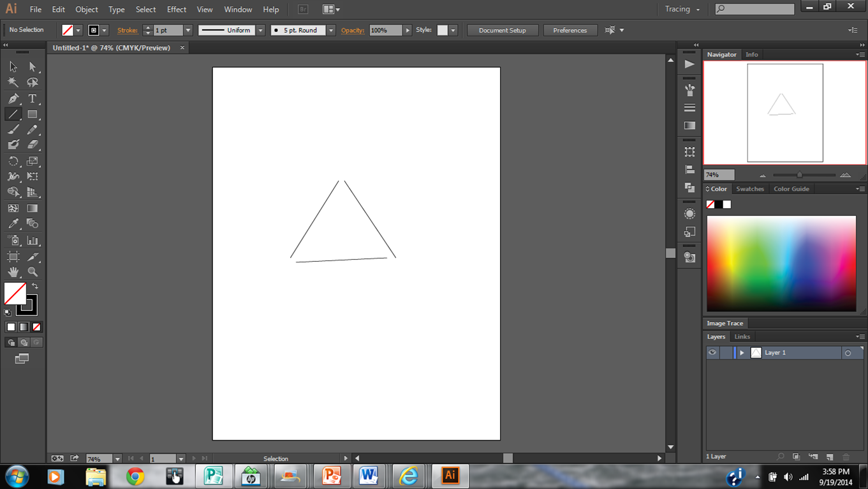Select the Selection tool arrow
Screen dimensions: 868x489
pyautogui.click(x=13, y=66)
